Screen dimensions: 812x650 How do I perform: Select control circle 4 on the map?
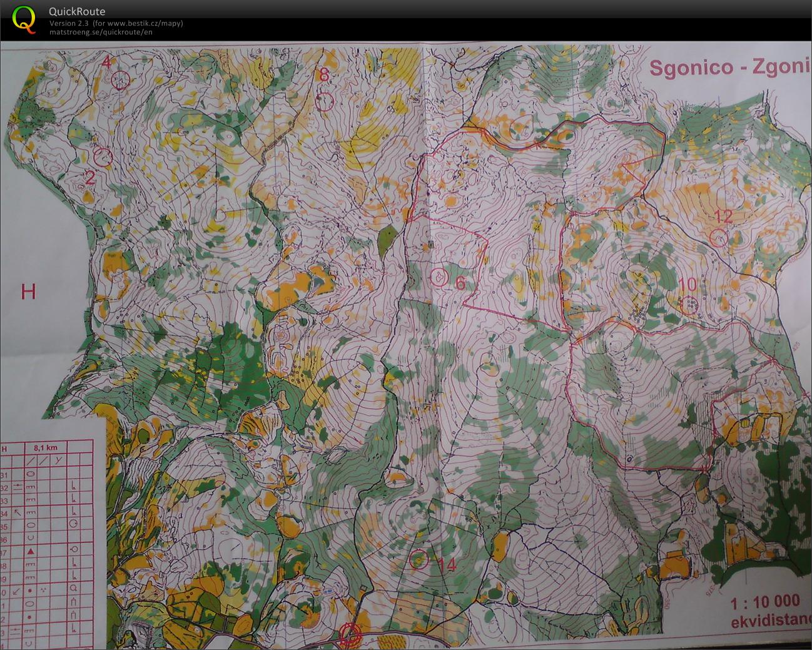click(121, 79)
